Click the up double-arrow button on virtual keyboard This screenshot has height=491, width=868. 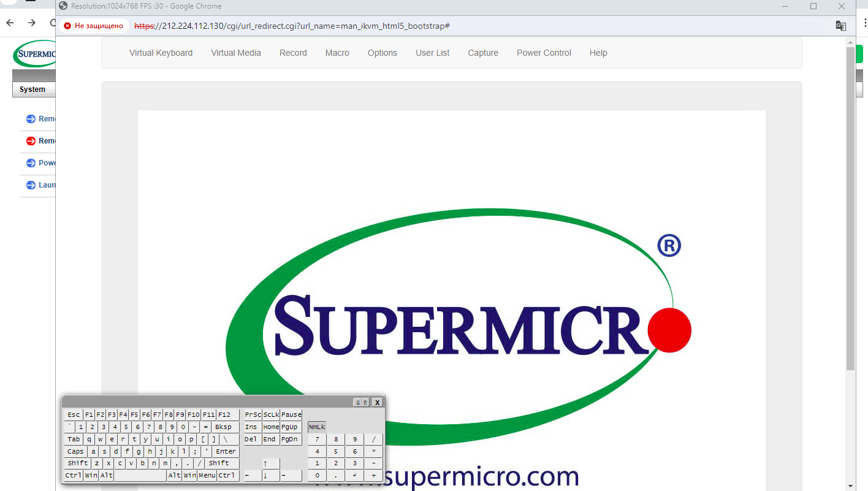click(x=365, y=403)
